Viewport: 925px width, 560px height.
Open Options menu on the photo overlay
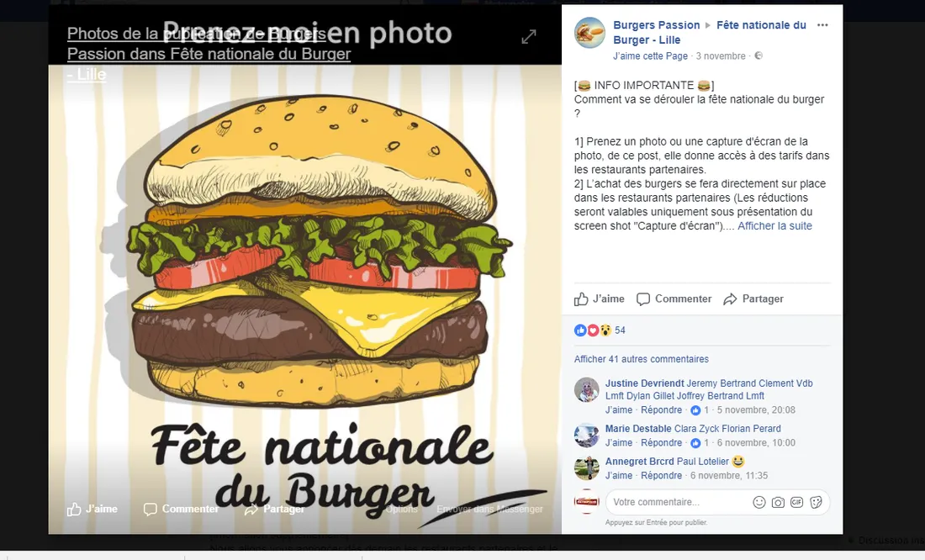tap(402, 509)
